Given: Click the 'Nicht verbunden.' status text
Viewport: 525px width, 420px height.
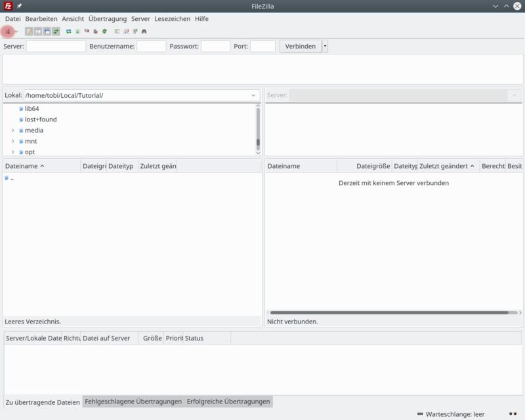Looking at the screenshot, I should [x=292, y=322].
